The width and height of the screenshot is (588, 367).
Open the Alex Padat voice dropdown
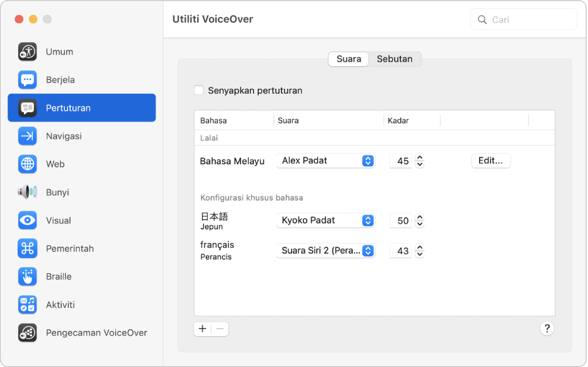(x=325, y=161)
